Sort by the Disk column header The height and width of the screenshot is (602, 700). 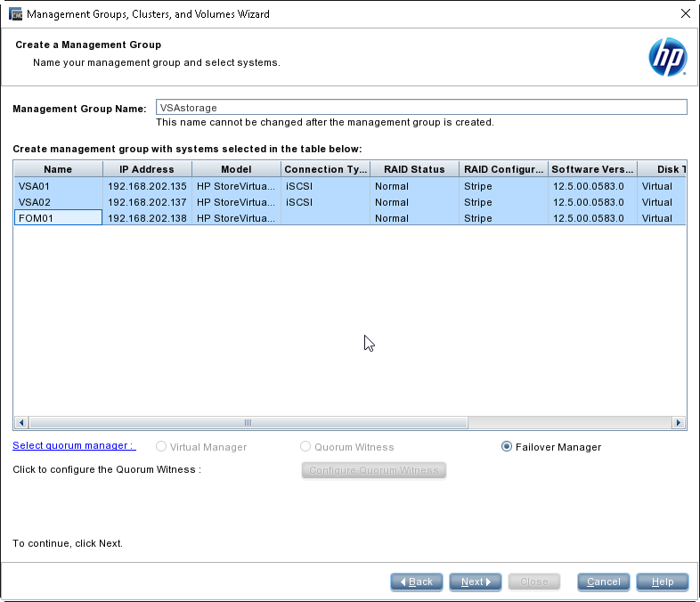pos(662,169)
